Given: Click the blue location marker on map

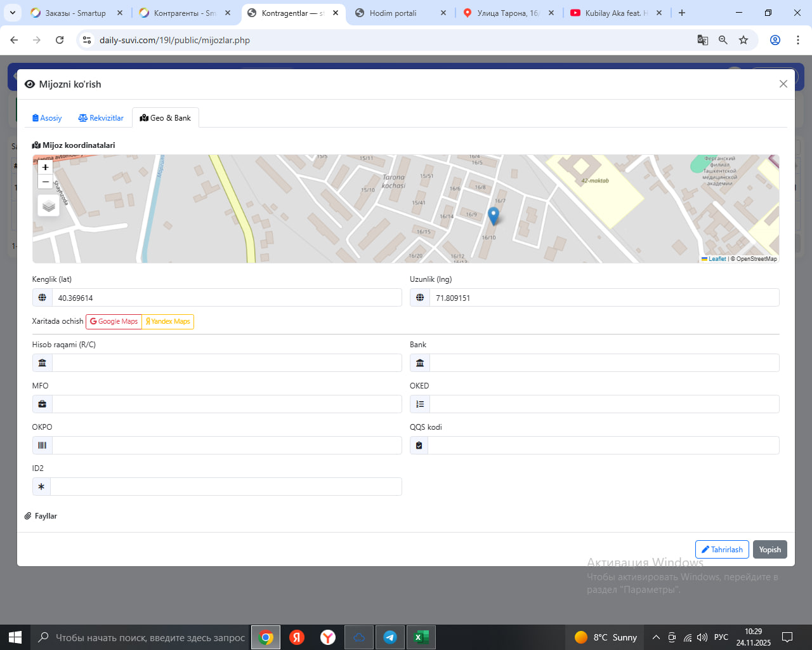Looking at the screenshot, I should (494, 216).
